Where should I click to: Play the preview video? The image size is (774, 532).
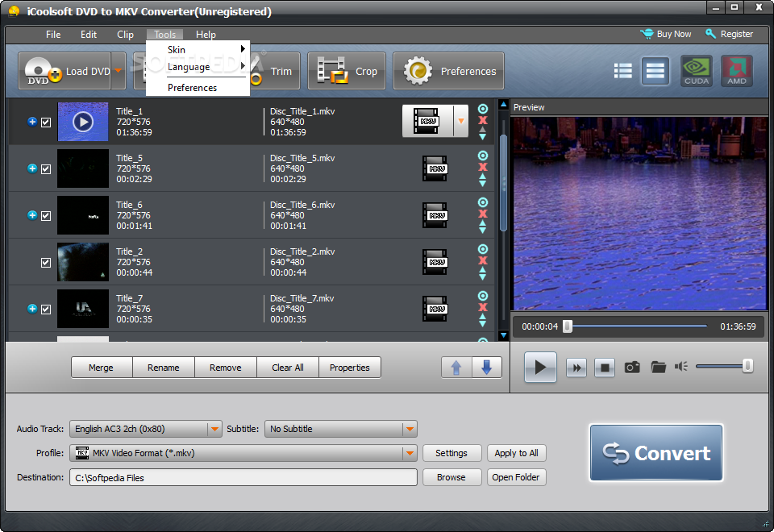tap(540, 368)
